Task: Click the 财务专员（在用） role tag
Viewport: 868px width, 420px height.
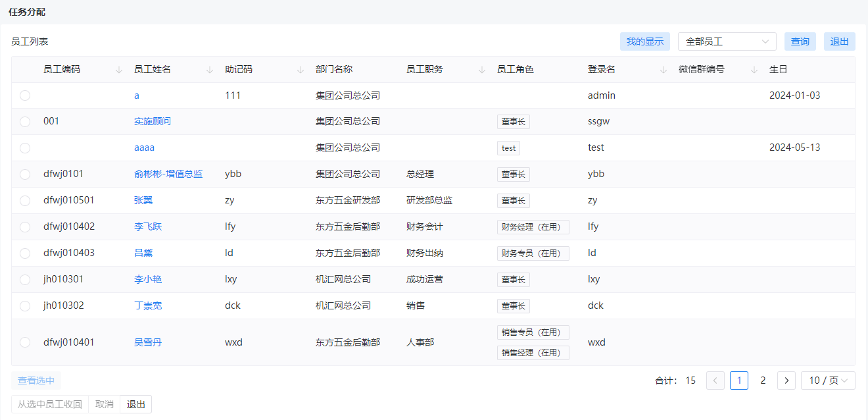Action: coord(533,253)
